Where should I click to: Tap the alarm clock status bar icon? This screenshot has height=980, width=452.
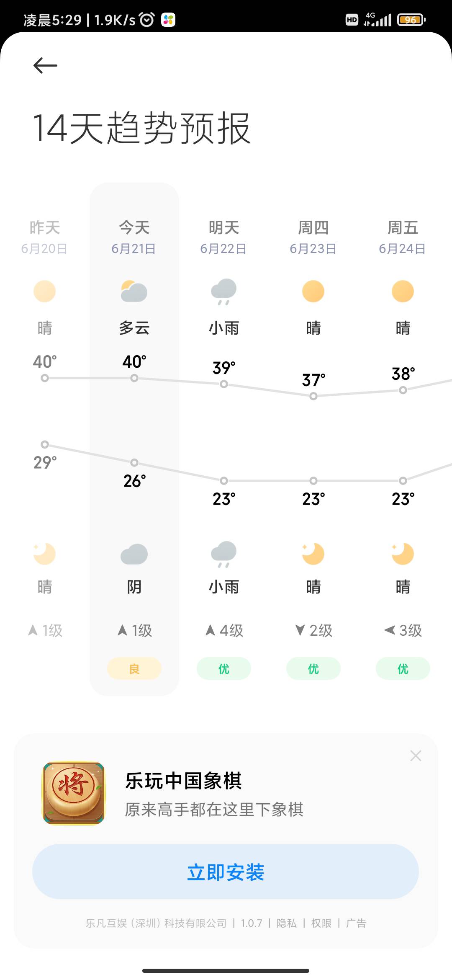click(x=146, y=19)
